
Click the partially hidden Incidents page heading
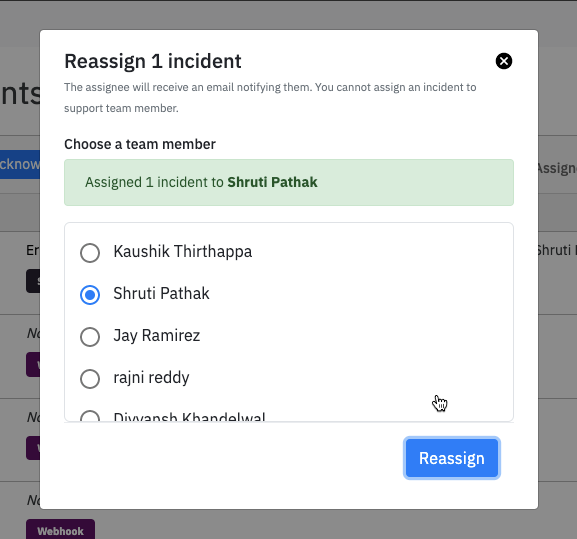click(20, 94)
